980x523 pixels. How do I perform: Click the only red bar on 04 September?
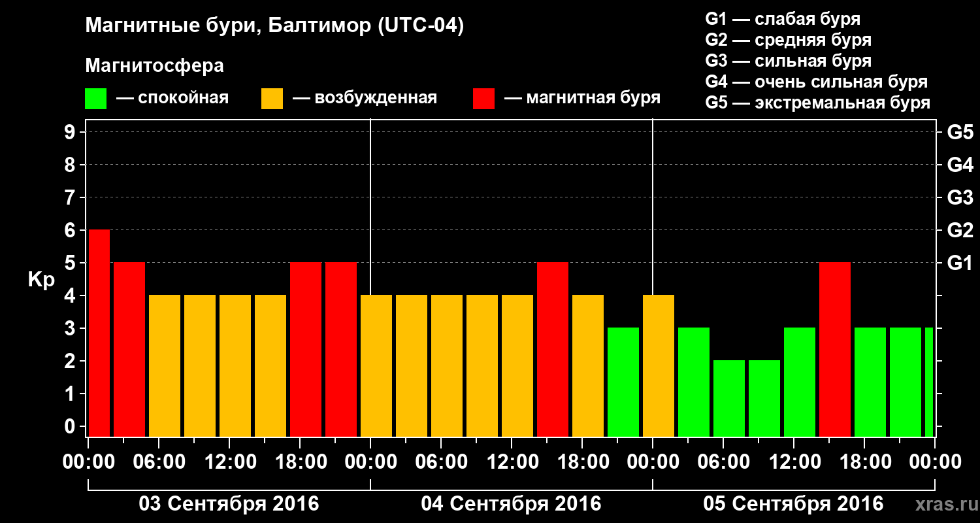tap(553, 350)
